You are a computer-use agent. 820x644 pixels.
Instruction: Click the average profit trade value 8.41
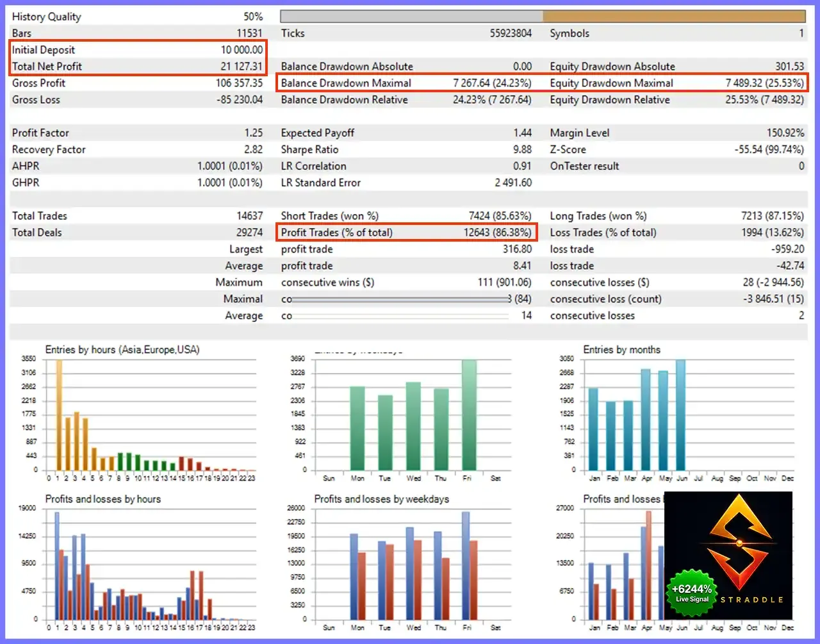(x=523, y=267)
